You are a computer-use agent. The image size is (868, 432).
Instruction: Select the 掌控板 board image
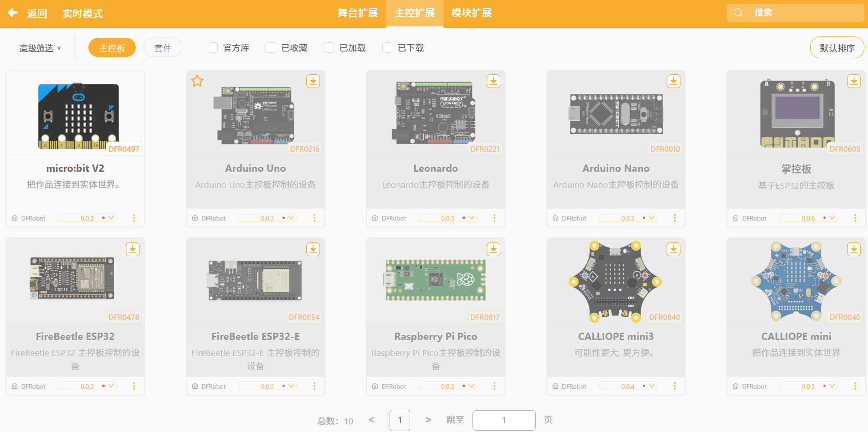click(x=797, y=113)
